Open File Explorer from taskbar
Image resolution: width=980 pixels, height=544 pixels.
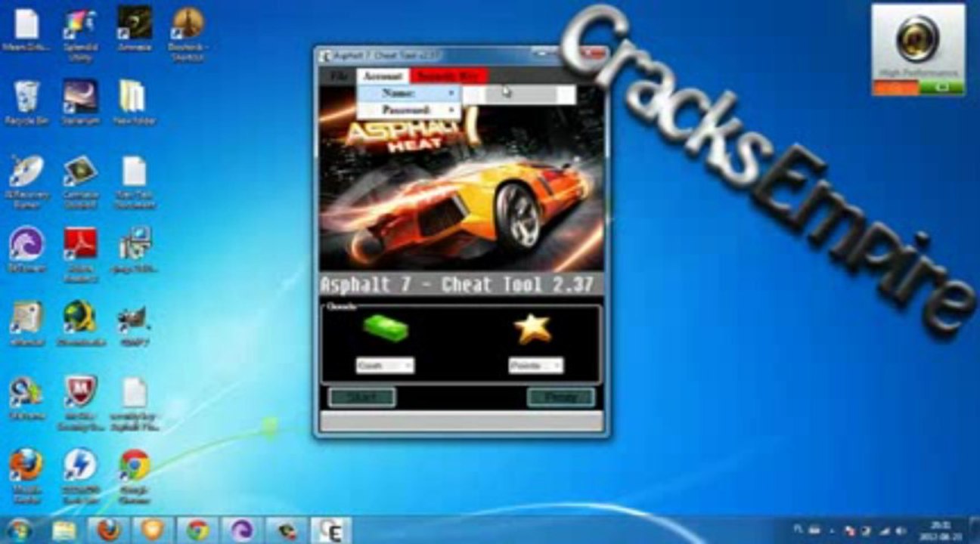[65, 530]
